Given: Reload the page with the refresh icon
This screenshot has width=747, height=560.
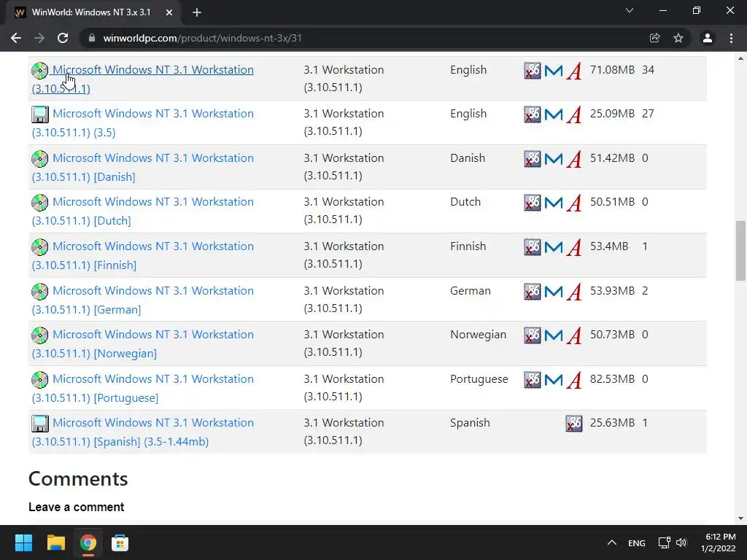Looking at the screenshot, I should 63,38.
